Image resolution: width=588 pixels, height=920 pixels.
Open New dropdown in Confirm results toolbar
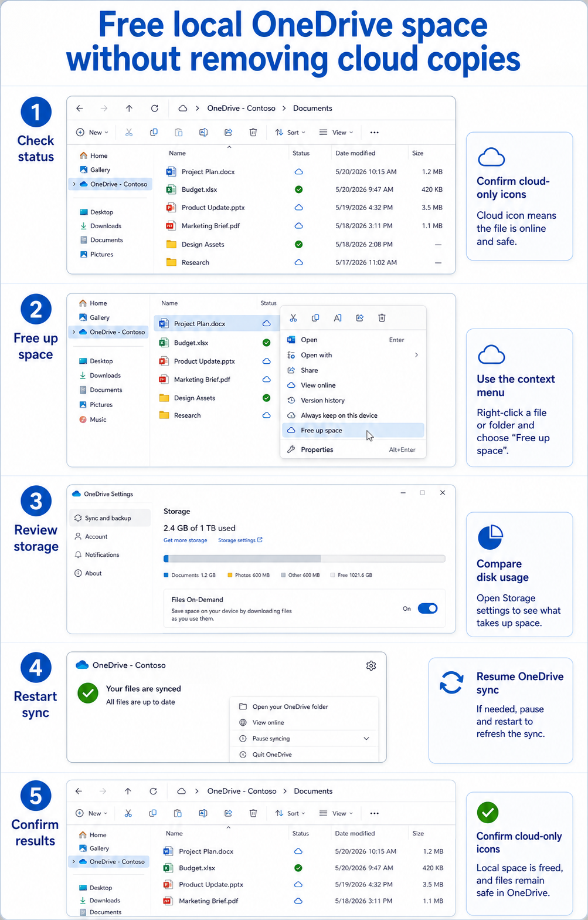(x=92, y=813)
